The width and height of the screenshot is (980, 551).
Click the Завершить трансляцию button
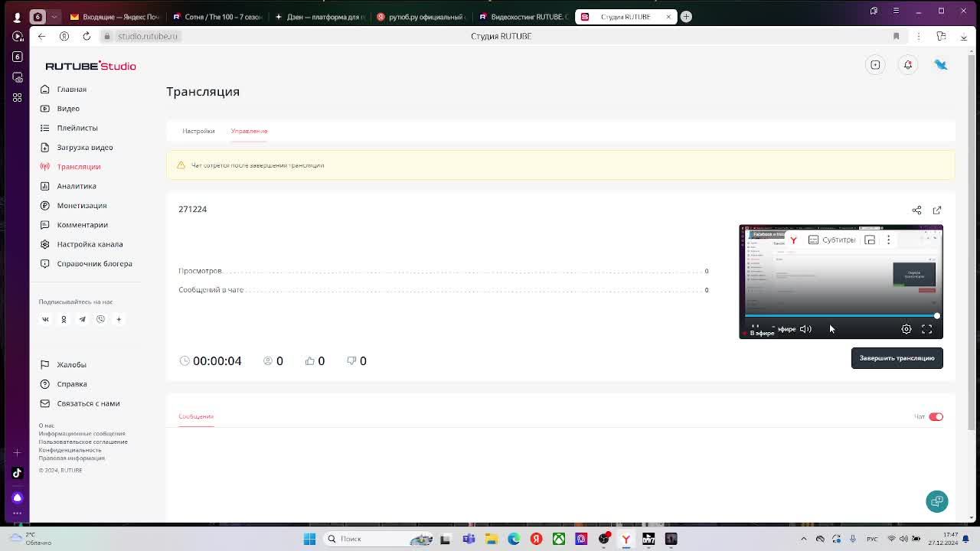tap(897, 358)
